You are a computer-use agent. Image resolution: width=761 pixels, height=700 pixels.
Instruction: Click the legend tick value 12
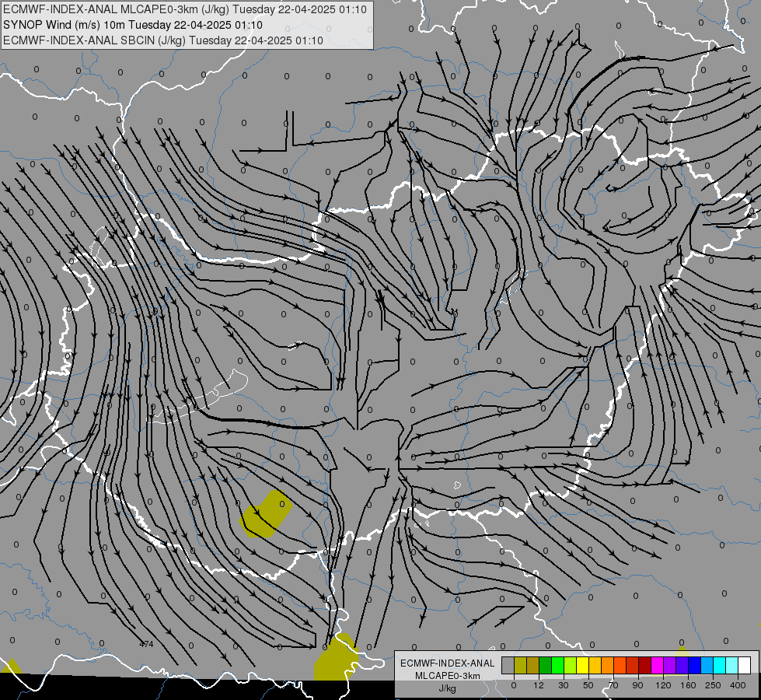539,685
